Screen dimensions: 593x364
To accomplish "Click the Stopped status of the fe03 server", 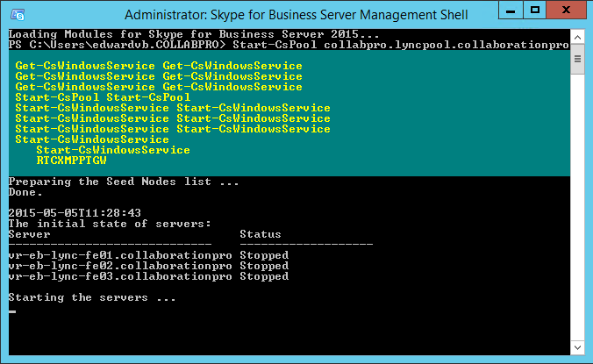I will pyautogui.click(x=264, y=276).
